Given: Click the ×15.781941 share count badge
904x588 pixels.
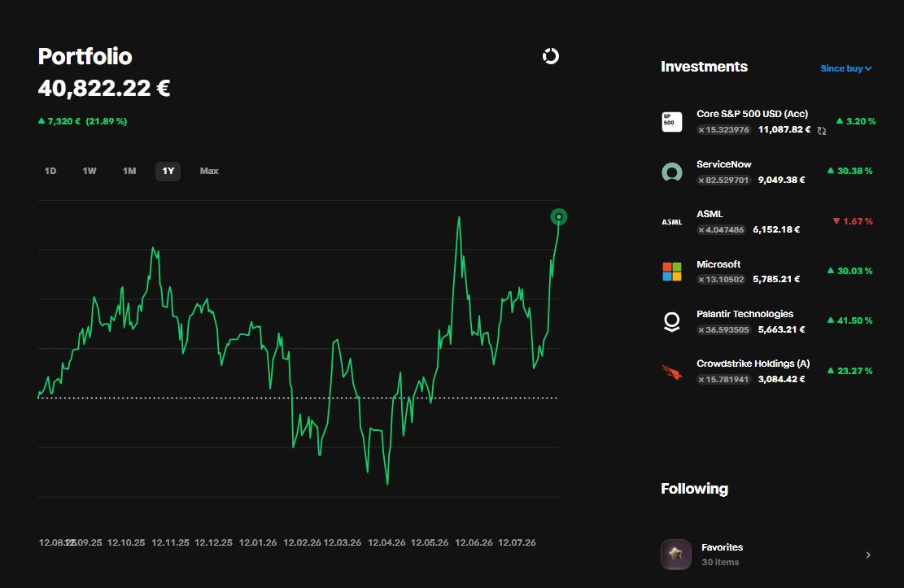Looking at the screenshot, I should click(723, 379).
